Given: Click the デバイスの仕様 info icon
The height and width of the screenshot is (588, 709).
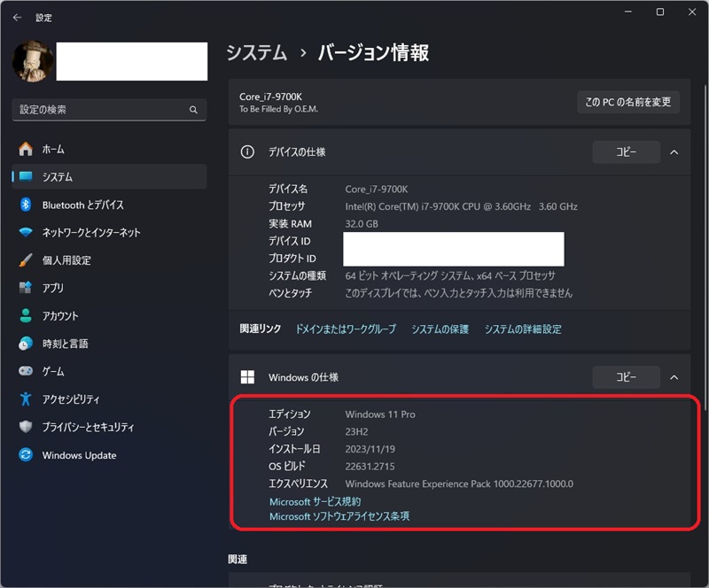Looking at the screenshot, I should pos(247,151).
